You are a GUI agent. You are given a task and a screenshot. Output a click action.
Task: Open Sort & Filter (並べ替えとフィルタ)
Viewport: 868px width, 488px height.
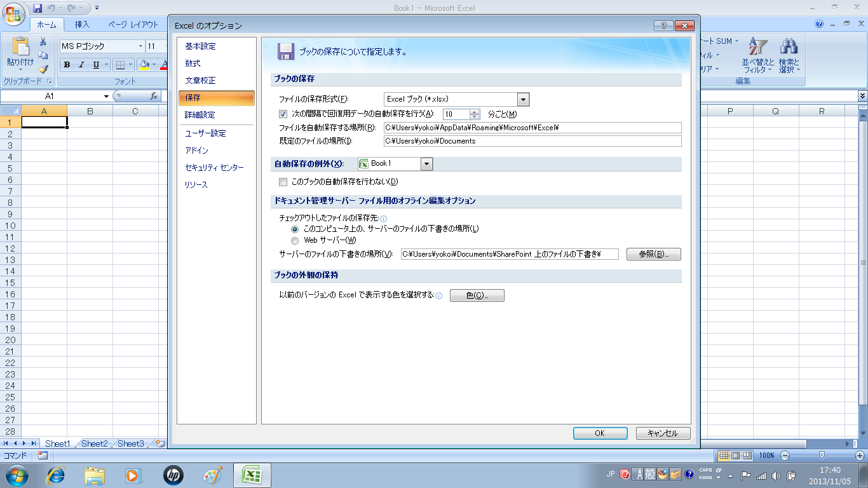pyautogui.click(x=758, y=56)
